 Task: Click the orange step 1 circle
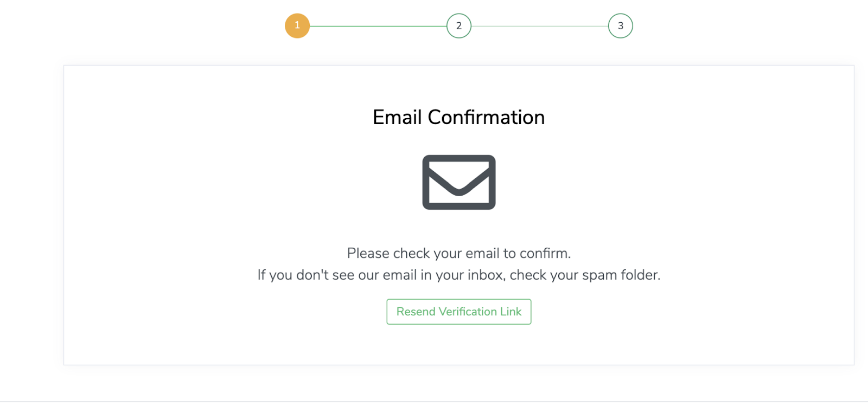tap(297, 25)
